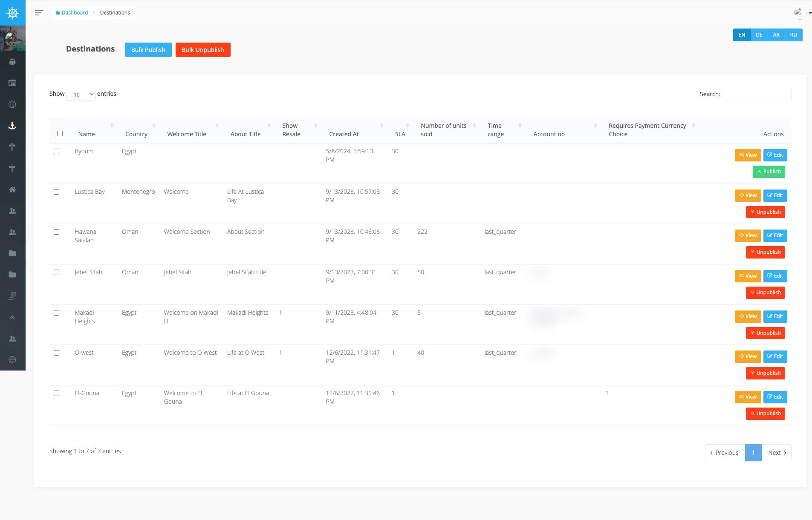
Task: Unpublish the Makadi Heights destination
Action: 766,333
